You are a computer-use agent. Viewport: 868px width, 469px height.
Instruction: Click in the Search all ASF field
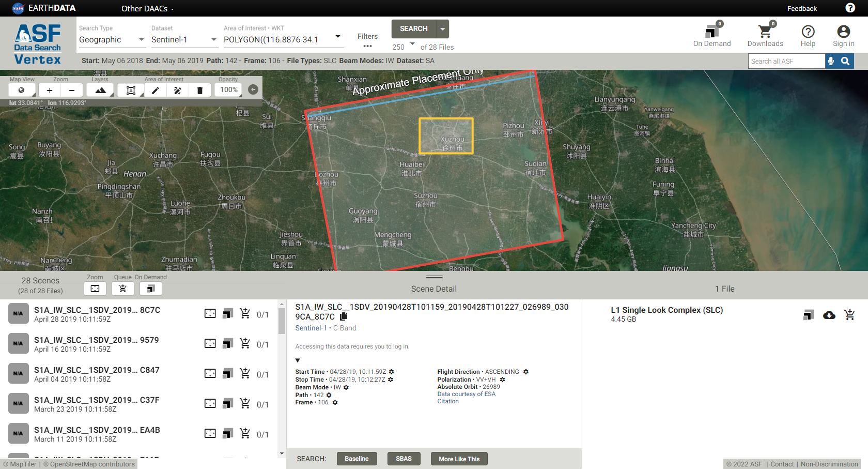pos(786,61)
